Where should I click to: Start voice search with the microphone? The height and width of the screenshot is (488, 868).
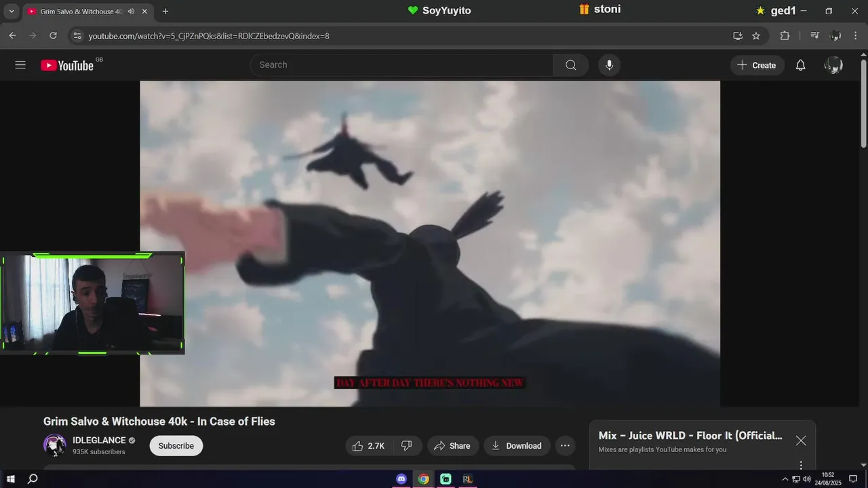coord(609,65)
